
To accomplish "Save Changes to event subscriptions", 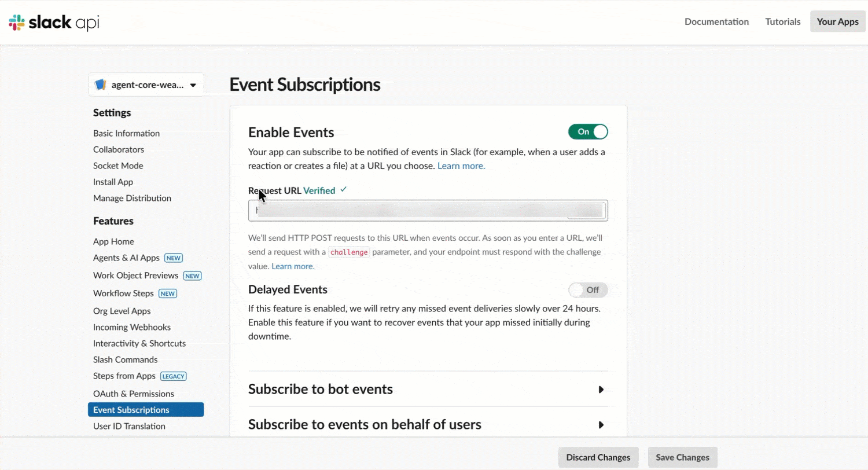I will pos(682,457).
